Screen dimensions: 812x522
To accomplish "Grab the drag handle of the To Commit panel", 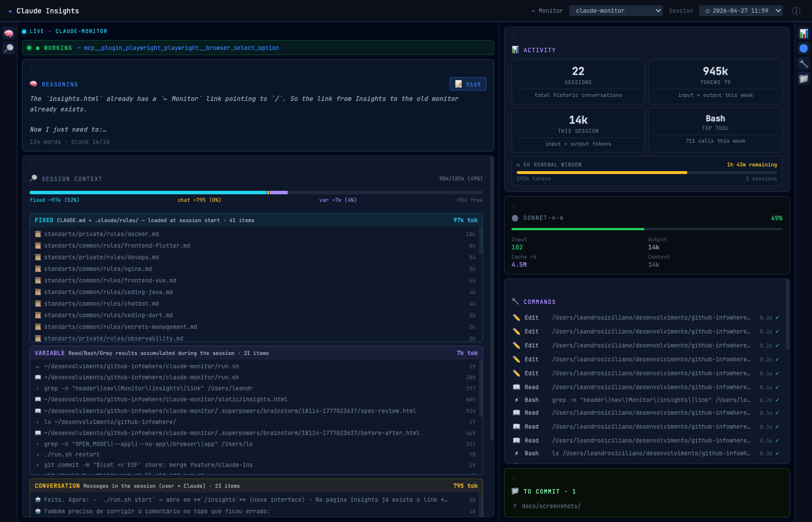I will (514, 478).
